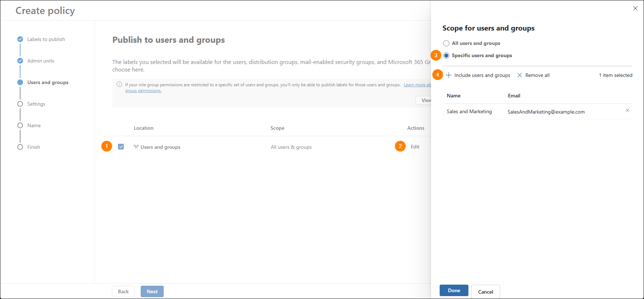Click the X icon beside Remove all
This screenshot has height=299, width=644.
tap(520, 75)
